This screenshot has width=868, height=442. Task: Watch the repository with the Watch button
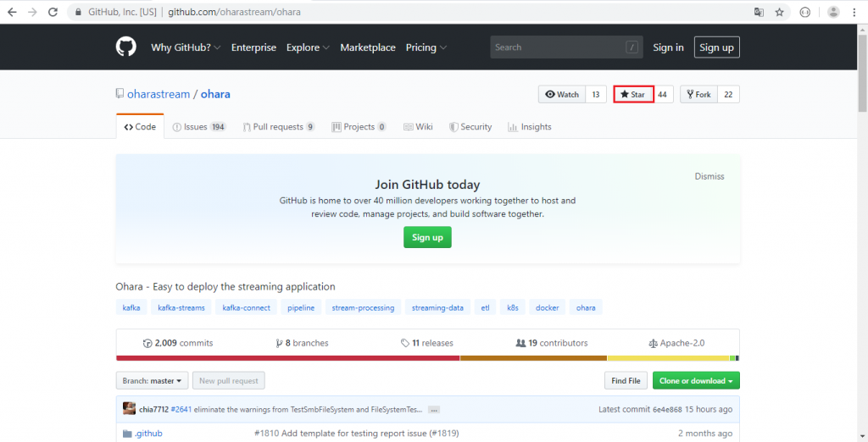[562, 95]
